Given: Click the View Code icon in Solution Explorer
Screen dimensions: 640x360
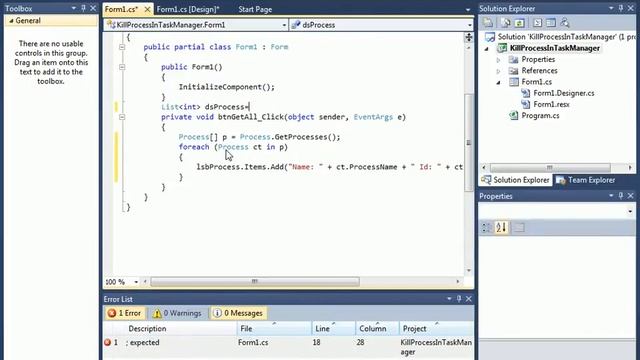Looking at the screenshot, I should pos(538,23).
